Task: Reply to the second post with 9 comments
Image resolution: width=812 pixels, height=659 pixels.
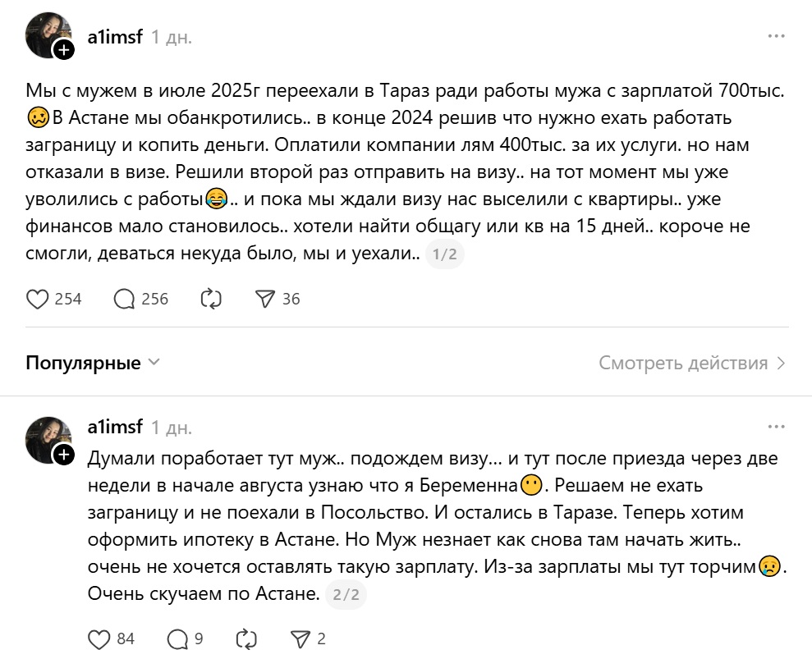Action: pyautogui.click(x=177, y=638)
